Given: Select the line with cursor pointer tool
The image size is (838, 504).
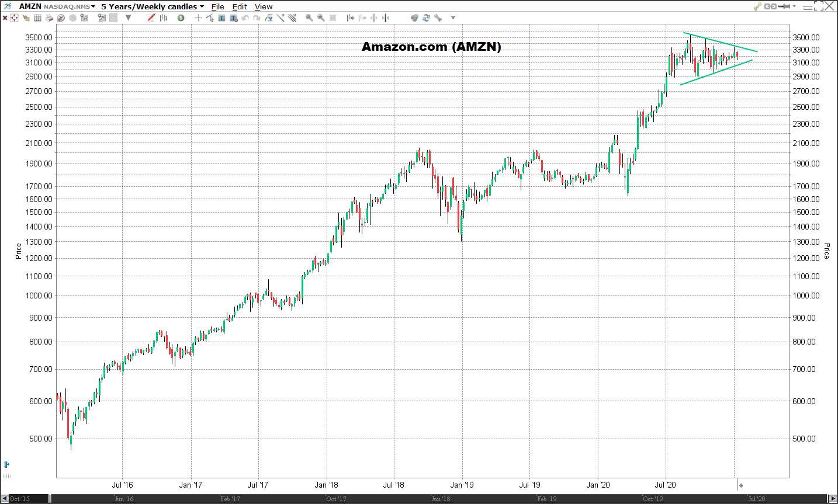Looking at the screenshot, I should coord(210,18).
